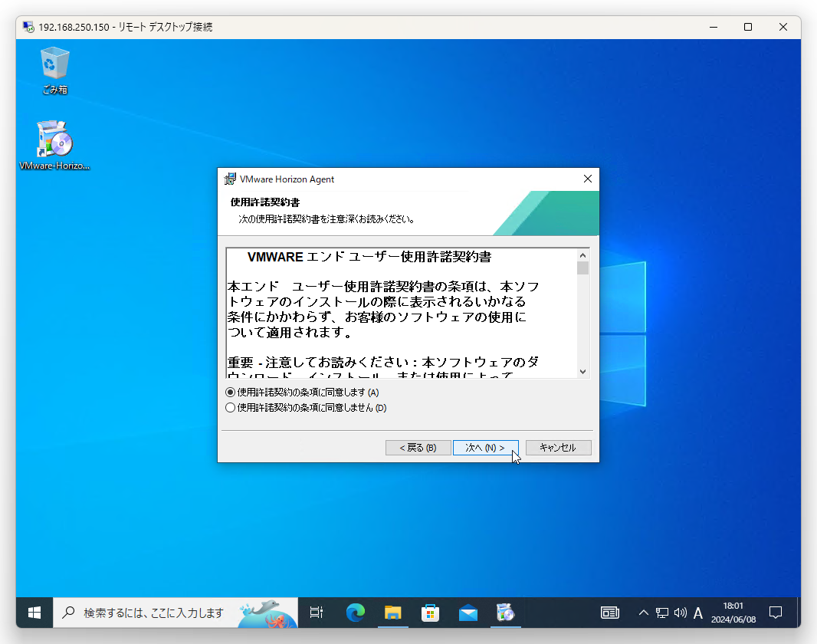This screenshot has height=644, width=817.
Task: Open the volume control tray icon
Action: [680, 613]
